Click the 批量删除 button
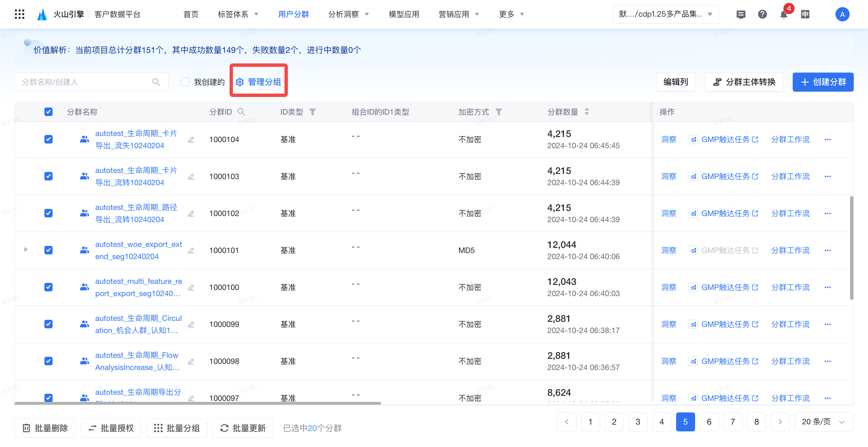This screenshot has height=447, width=868. 45,428
